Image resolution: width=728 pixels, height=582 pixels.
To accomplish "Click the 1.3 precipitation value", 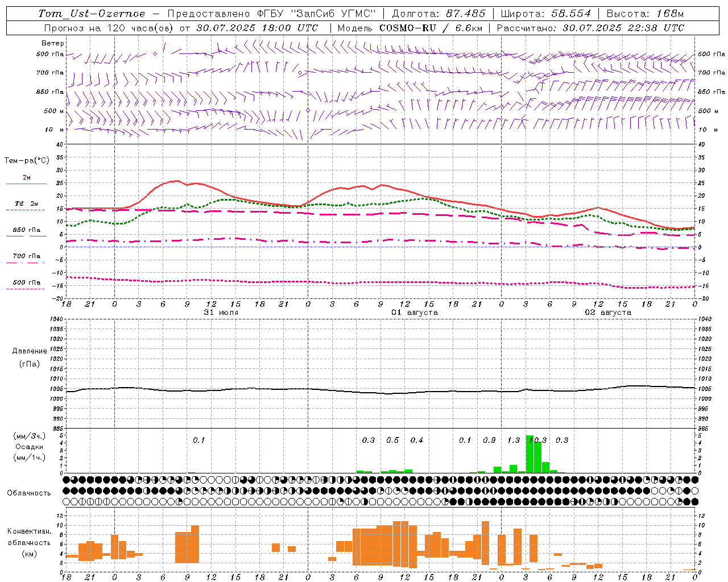I will tap(514, 440).
